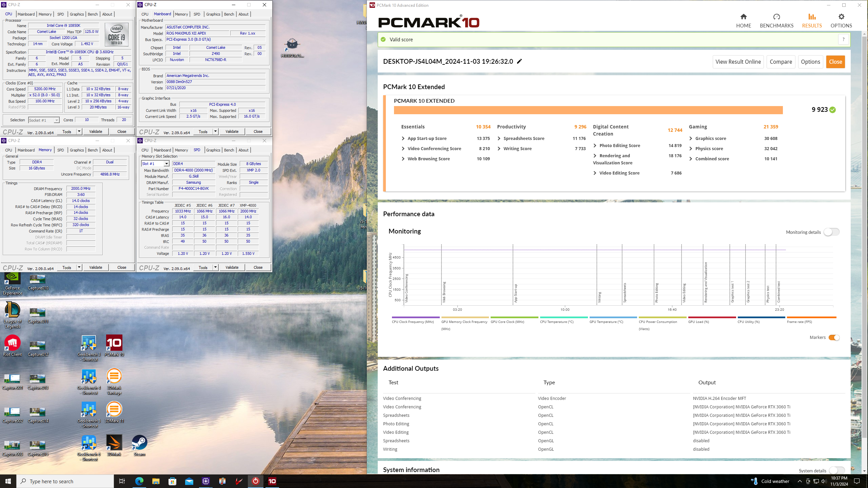The image size is (868, 488).
Task: Click Task View taskbar button
Action: tap(122, 481)
